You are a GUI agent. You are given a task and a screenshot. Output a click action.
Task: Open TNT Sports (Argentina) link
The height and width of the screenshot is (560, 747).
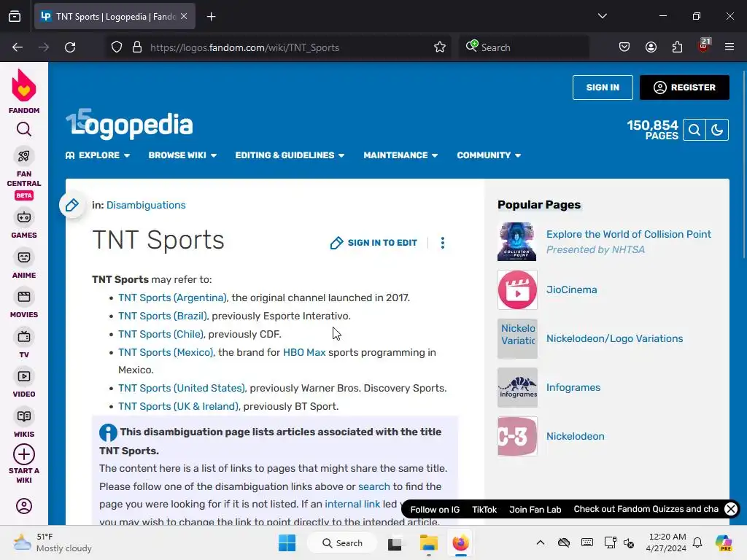pyautogui.click(x=172, y=297)
